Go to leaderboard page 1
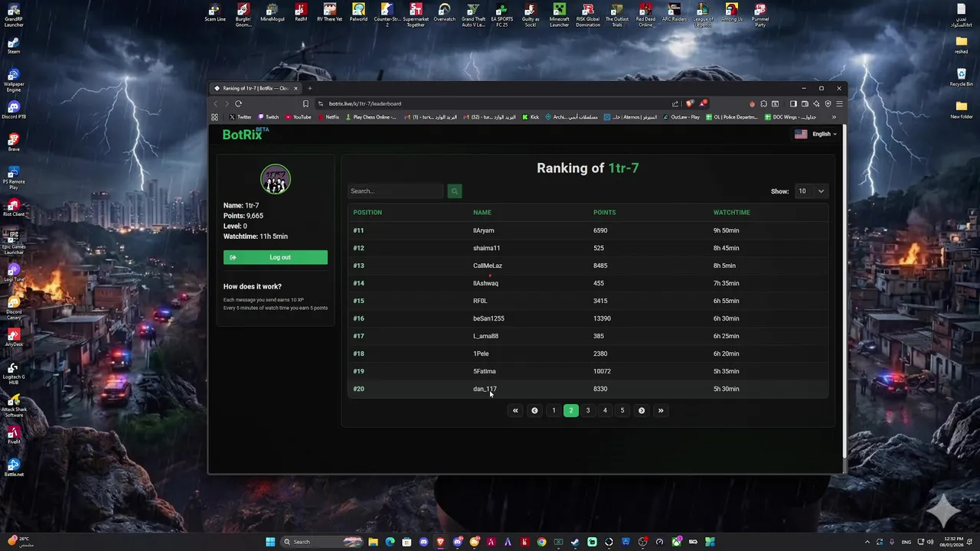 pos(554,411)
